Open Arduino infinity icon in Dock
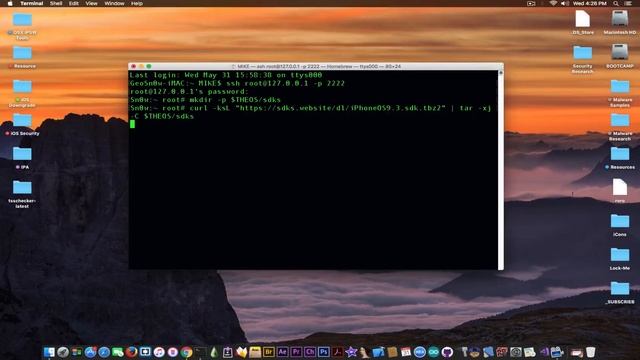 433,352
